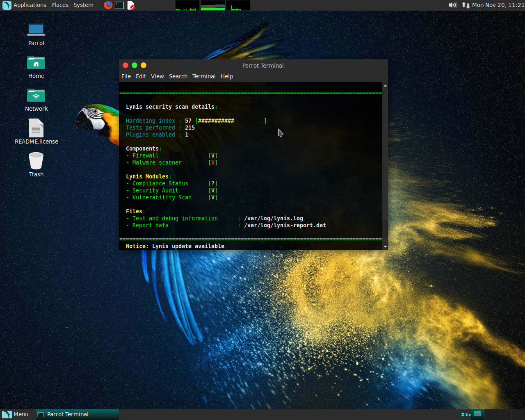Click the 'Security Audit' module line
Viewport: 525px width, 420px height.
(171, 190)
